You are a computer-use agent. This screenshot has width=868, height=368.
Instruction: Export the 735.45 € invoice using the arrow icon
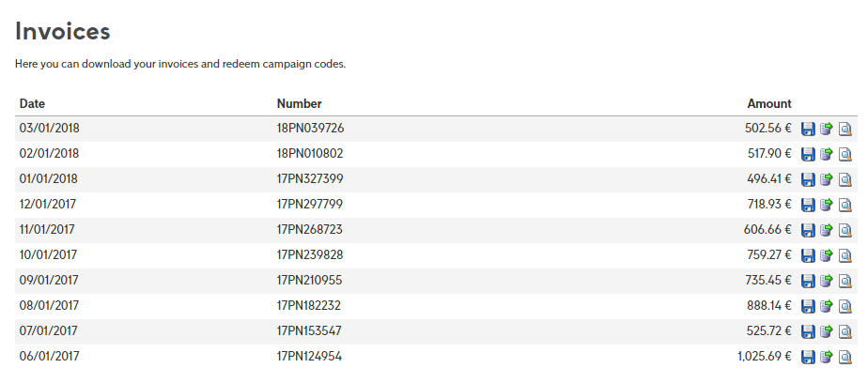(827, 281)
